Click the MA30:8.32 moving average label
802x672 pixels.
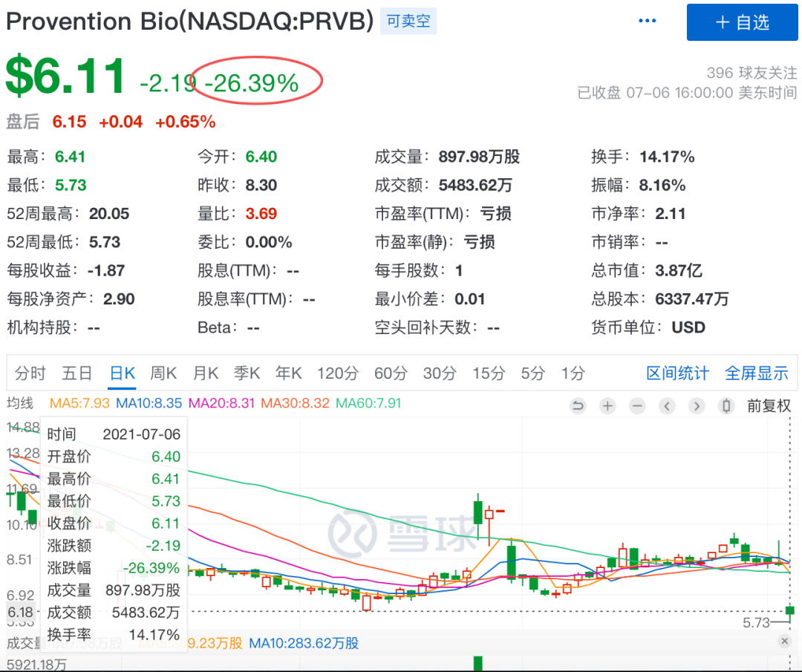coord(295,403)
